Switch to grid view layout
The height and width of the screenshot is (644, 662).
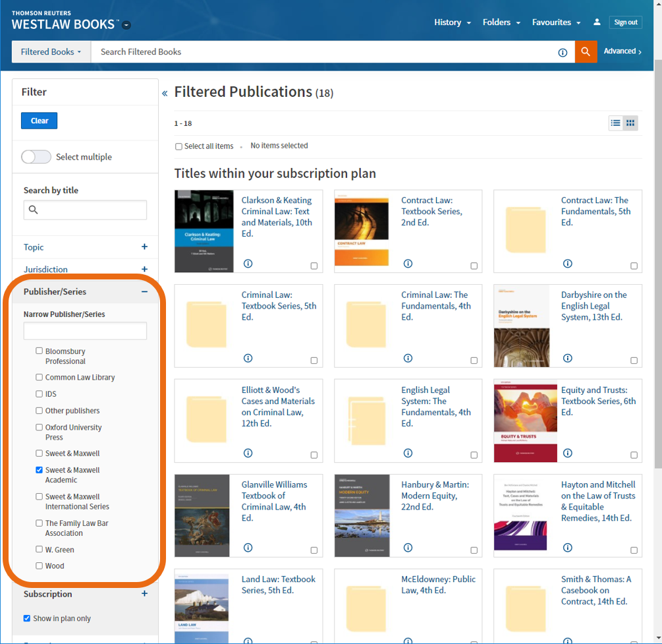(630, 123)
